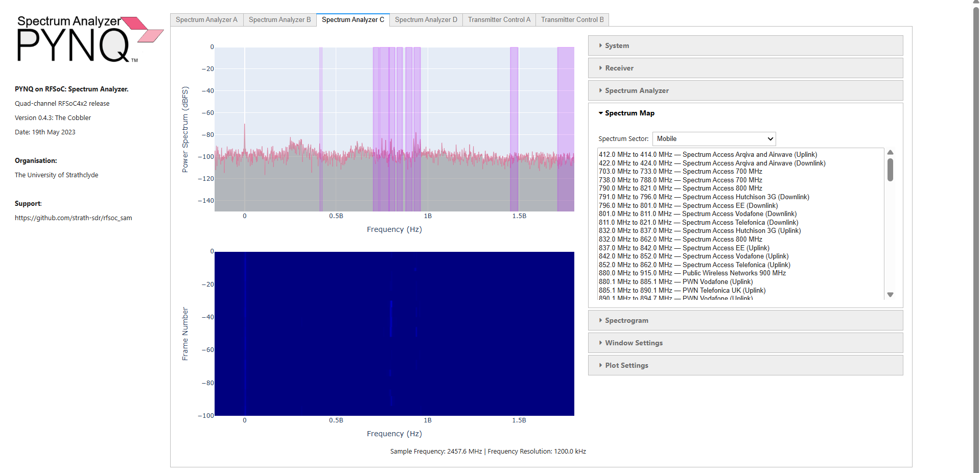Click scroll down arrow of band list
Viewport: 980px width, 473px height.
click(890, 295)
